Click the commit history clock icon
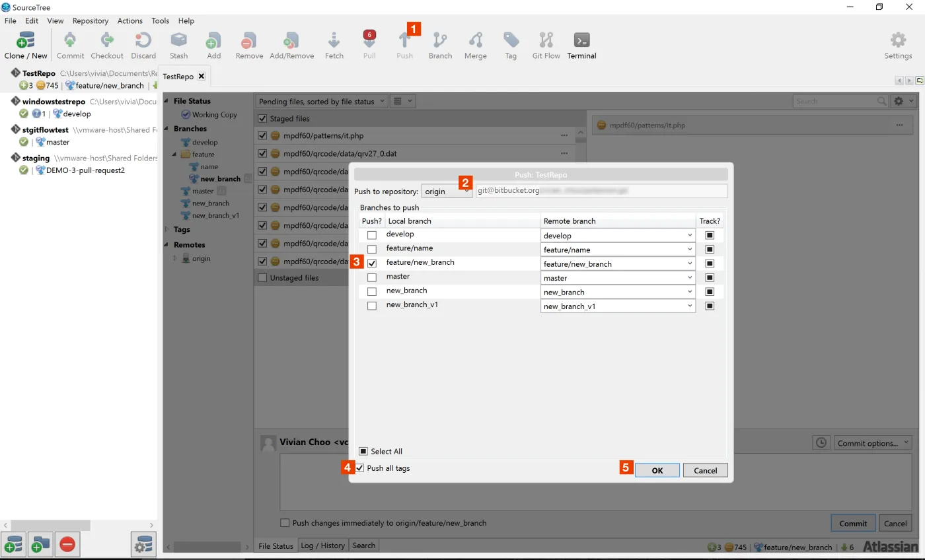925x560 pixels. point(821,443)
